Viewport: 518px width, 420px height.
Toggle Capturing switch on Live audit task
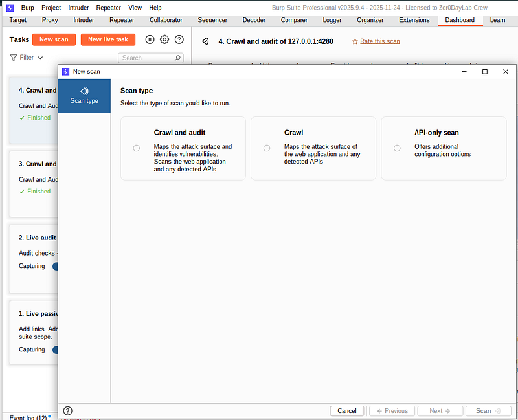(x=55, y=266)
